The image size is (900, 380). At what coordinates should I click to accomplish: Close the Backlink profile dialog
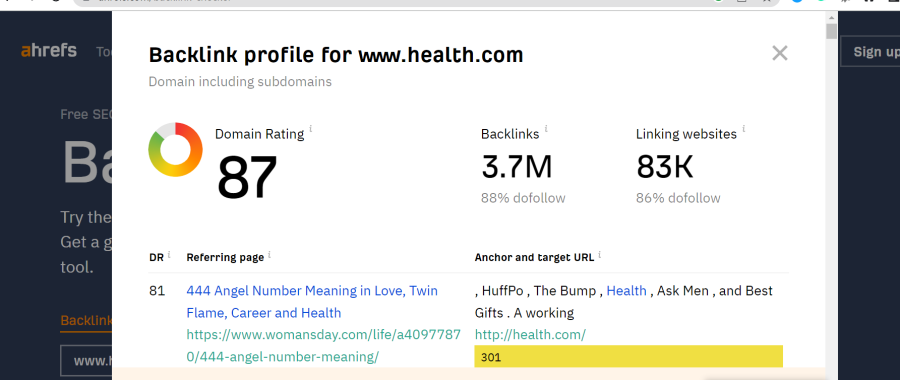[x=779, y=53]
